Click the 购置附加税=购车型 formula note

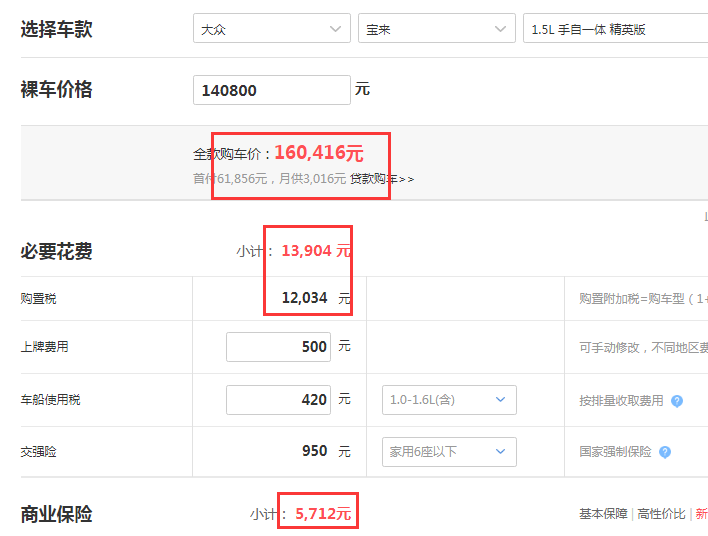click(x=643, y=299)
